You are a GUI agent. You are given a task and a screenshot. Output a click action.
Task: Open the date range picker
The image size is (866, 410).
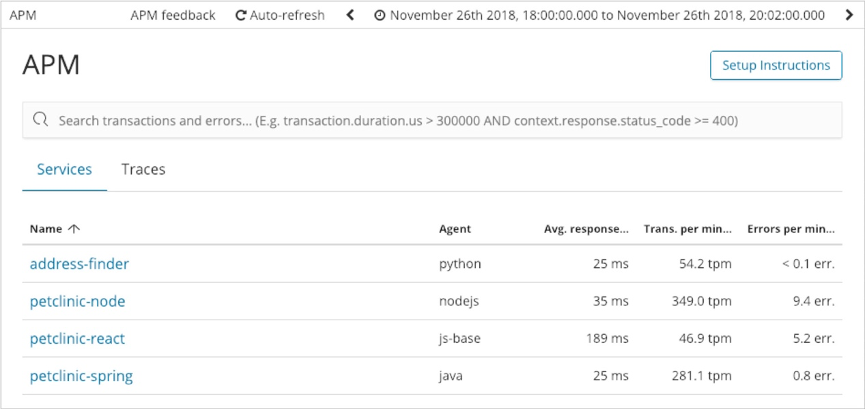607,15
